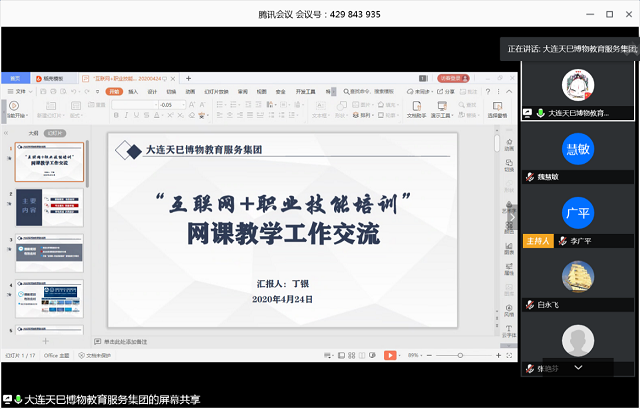Collapse slide panel with double chevron
Screen dimensions: 640x409
coord(6,133)
